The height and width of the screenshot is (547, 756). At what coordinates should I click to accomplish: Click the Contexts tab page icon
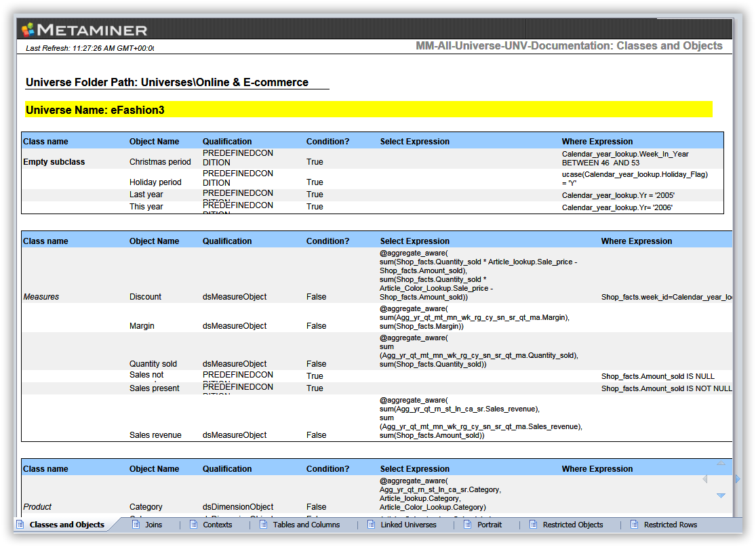(193, 525)
